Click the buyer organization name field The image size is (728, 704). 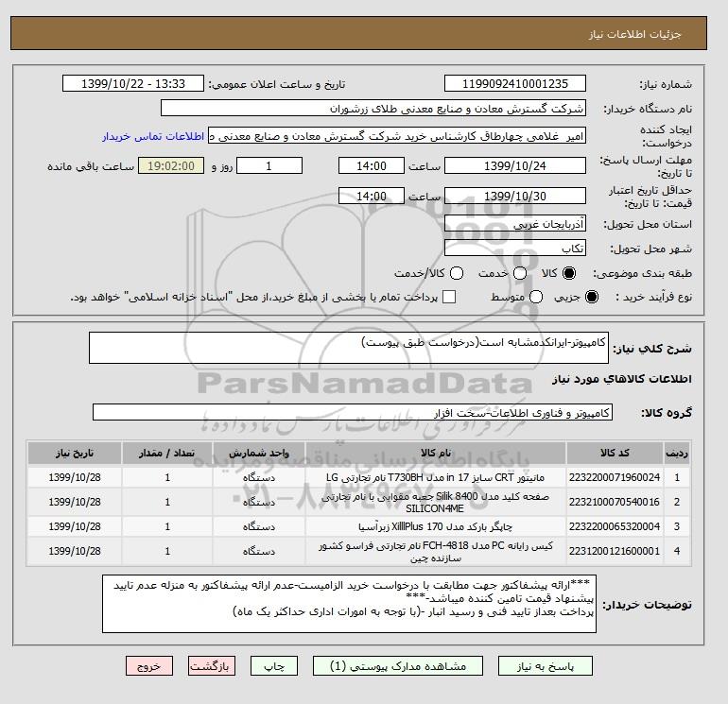[373, 108]
